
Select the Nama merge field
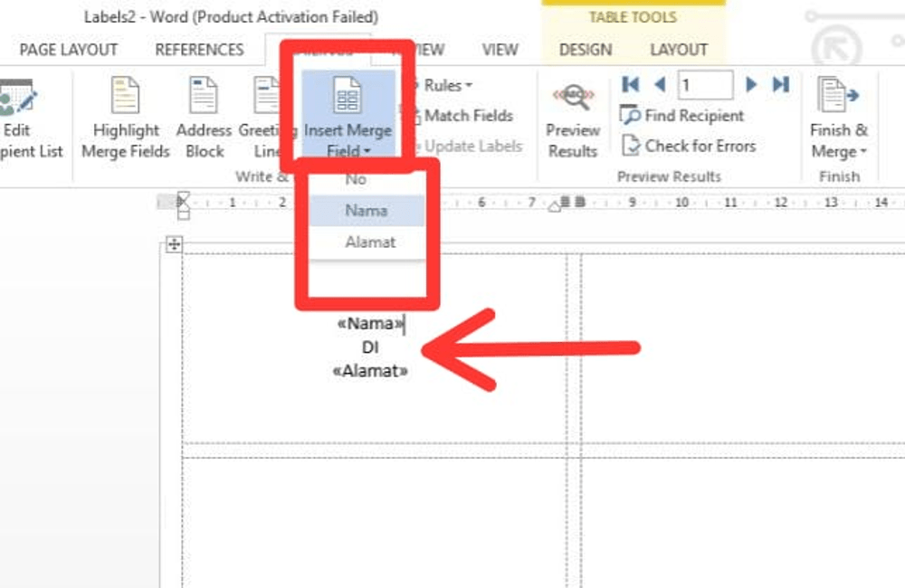tap(367, 210)
